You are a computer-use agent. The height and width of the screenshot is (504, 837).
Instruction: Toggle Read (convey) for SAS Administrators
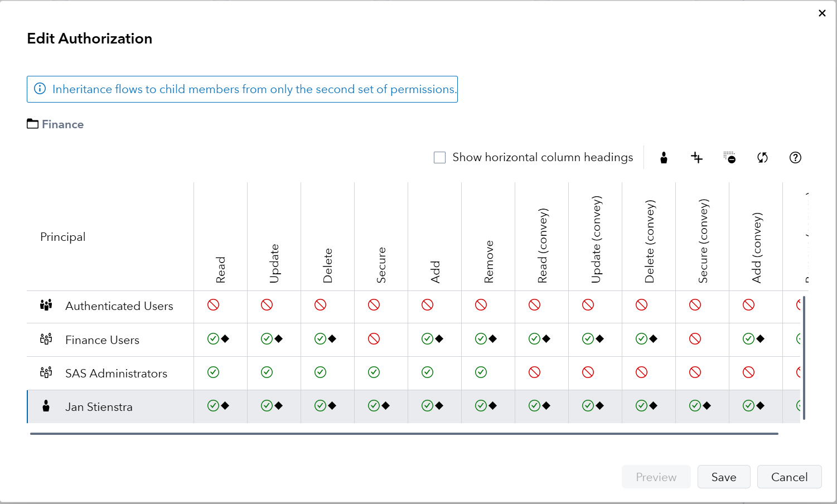[535, 372]
